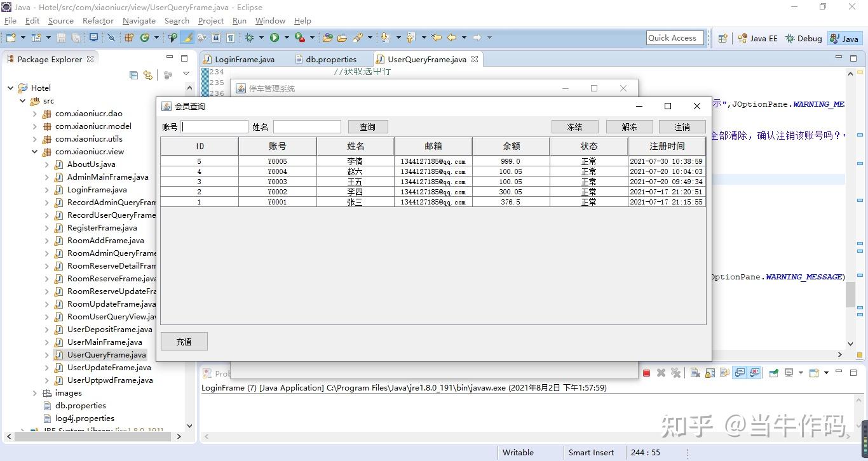Click the New Java Class icon
Image resolution: width=868 pixels, height=461 pixels.
[145, 38]
